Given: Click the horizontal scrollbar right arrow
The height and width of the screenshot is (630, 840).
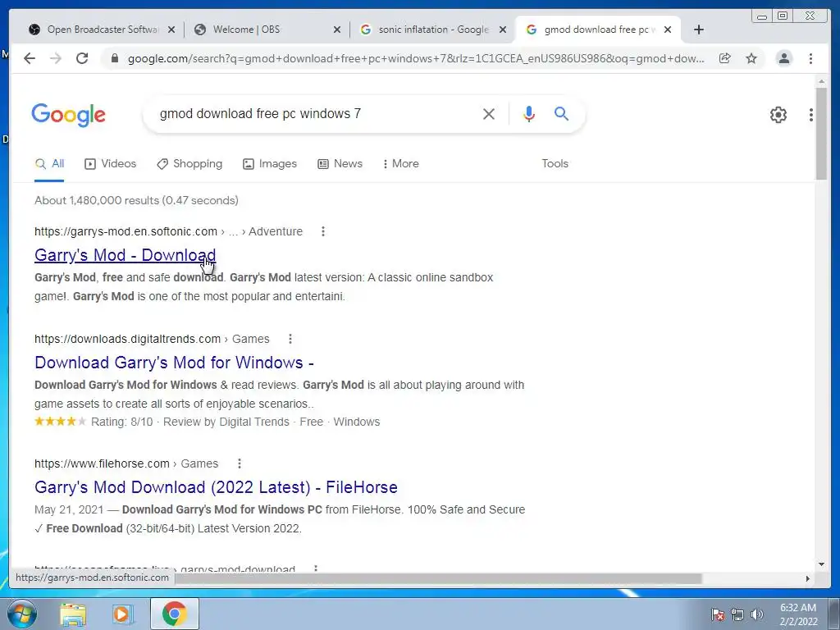Looking at the screenshot, I should click(x=808, y=578).
